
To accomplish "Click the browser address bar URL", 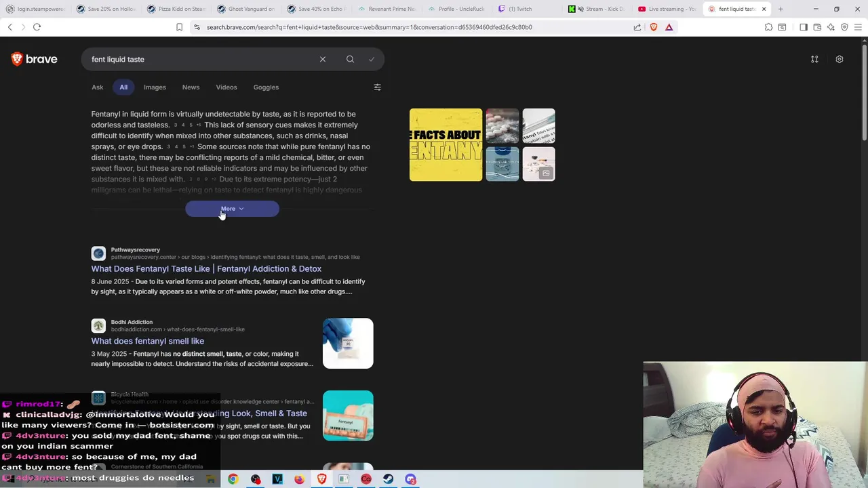I will (370, 27).
